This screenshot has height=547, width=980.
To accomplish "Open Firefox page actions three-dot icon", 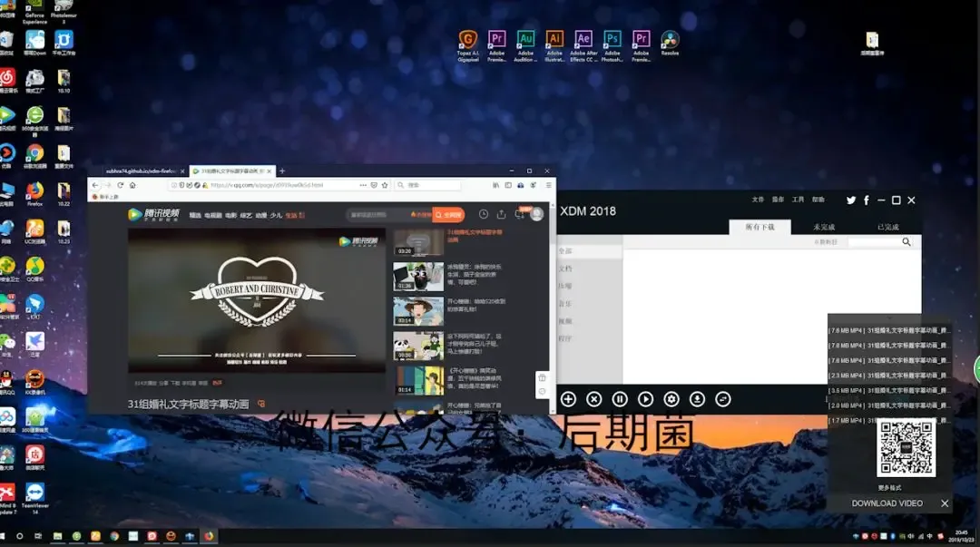I will point(363,185).
